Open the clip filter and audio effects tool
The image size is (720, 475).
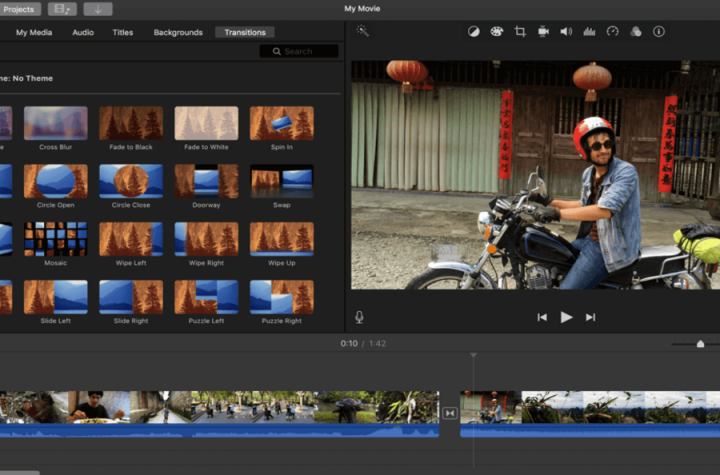(636, 31)
